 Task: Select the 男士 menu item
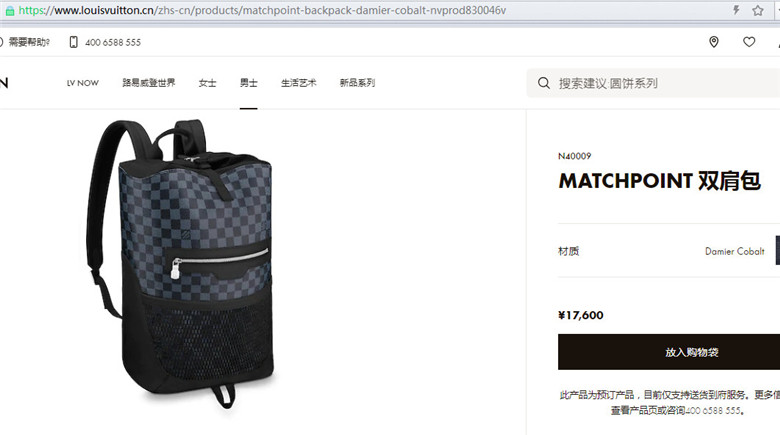248,83
